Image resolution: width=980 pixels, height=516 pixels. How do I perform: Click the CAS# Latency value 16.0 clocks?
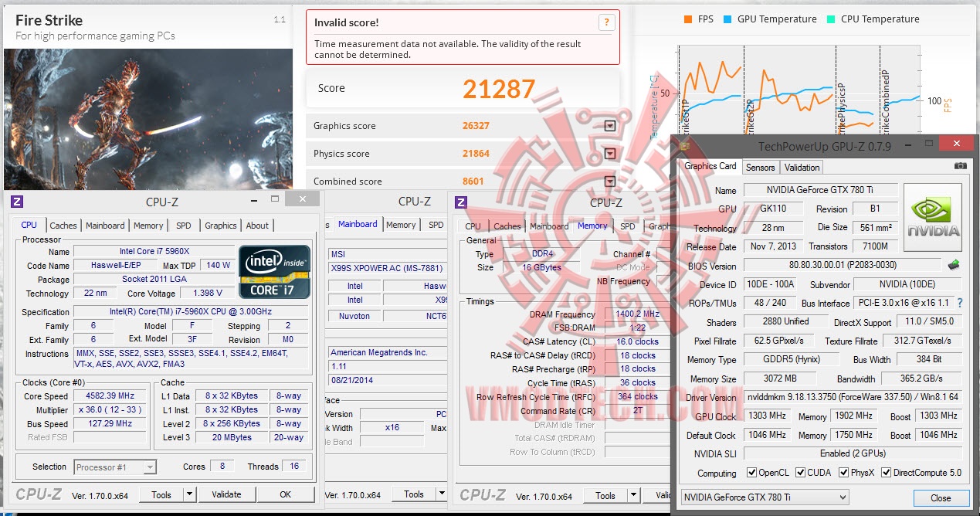pyautogui.click(x=638, y=341)
